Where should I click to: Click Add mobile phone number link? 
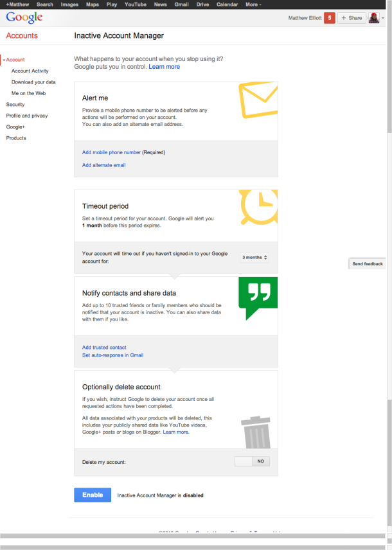click(111, 152)
